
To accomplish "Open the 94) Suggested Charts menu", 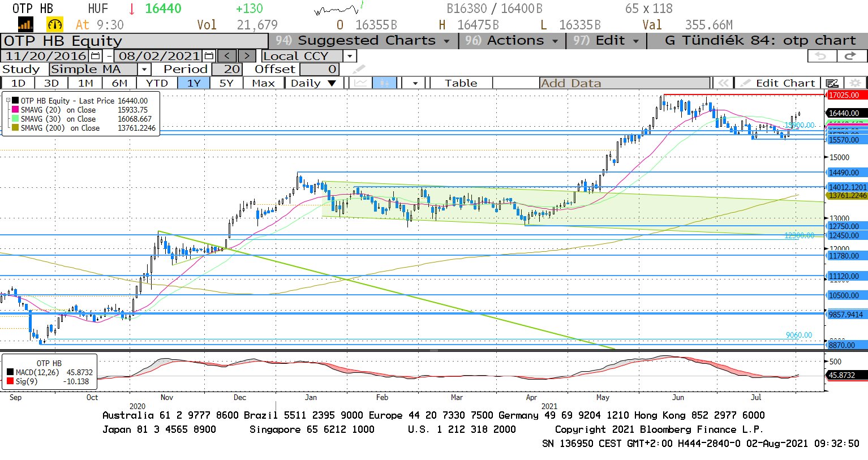I will 362,41.
